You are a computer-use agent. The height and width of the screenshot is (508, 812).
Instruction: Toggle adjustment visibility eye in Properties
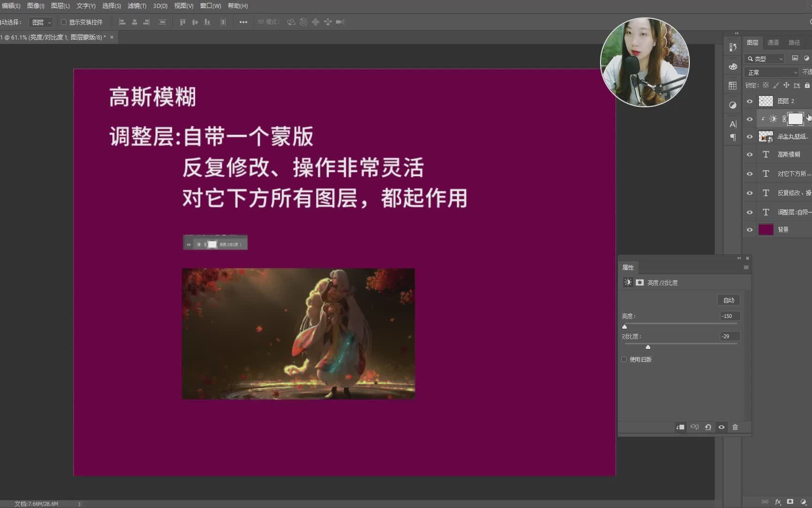coord(722,427)
